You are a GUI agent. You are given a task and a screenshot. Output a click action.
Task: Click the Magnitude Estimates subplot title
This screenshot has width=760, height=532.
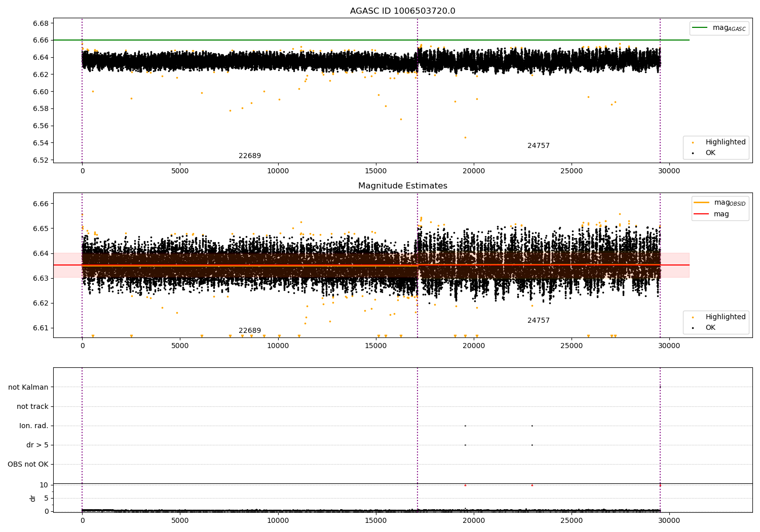(x=402, y=186)
